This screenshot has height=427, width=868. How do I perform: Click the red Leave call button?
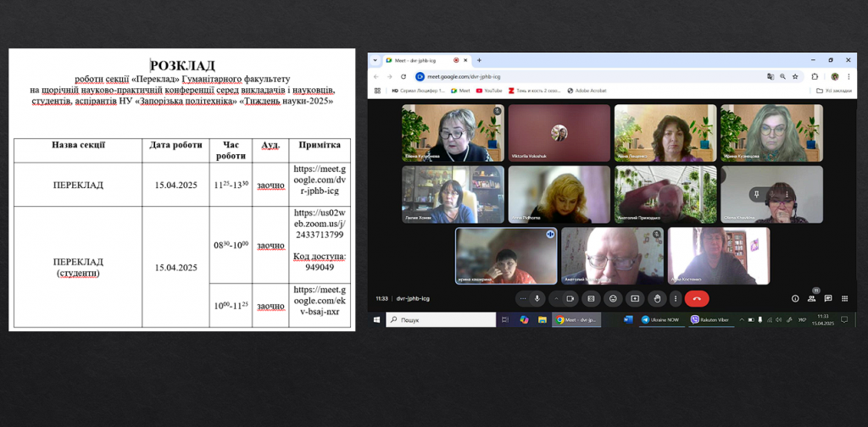(x=697, y=298)
